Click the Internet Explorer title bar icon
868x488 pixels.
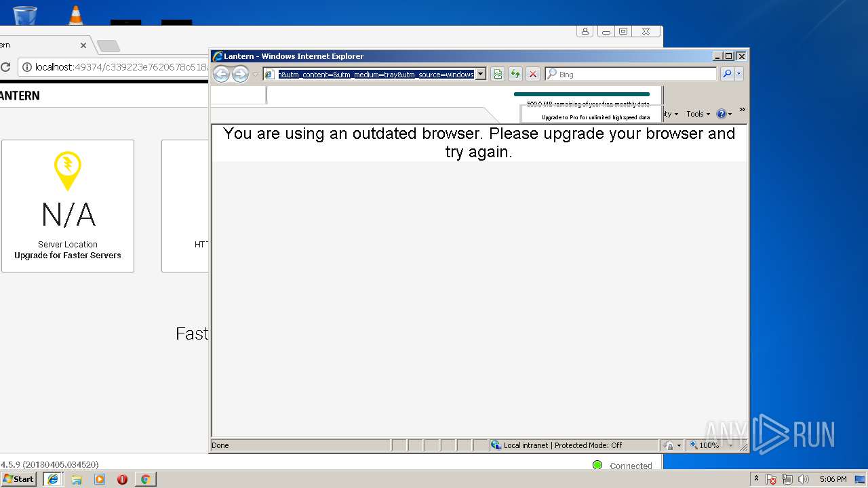pos(218,56)
